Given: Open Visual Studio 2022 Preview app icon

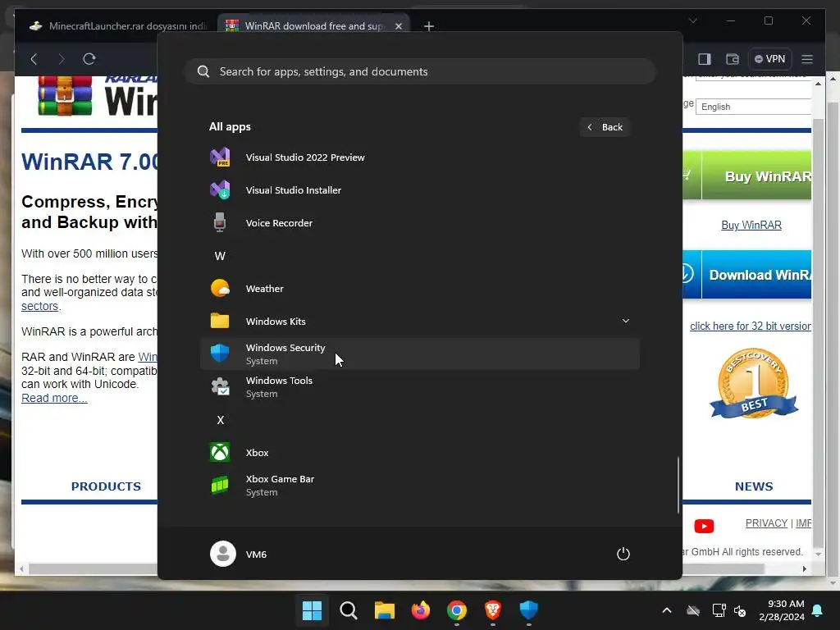Looking at the screenshot, I should coord(220,157).
